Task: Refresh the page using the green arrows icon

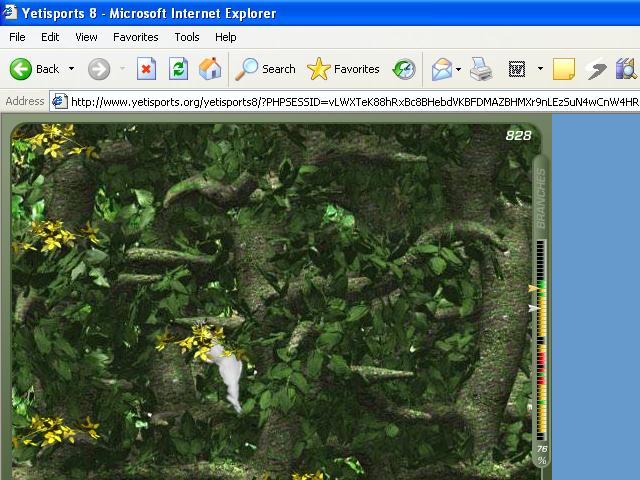Action: (178, 69)
